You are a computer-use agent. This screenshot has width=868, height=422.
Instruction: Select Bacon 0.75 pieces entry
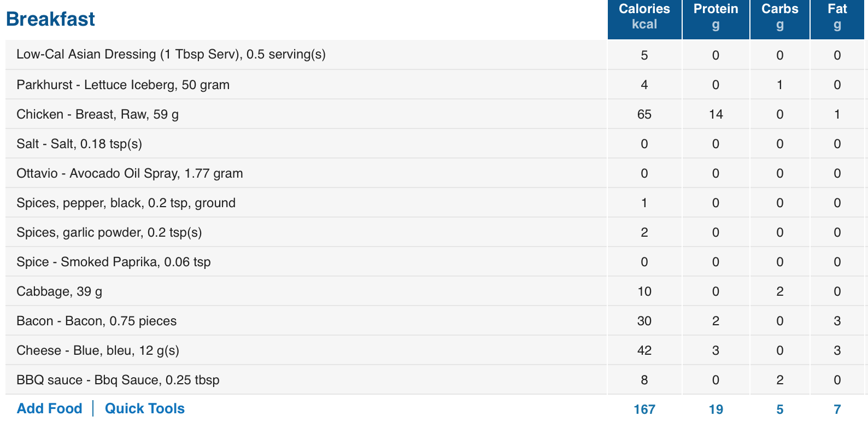point(97,321)
